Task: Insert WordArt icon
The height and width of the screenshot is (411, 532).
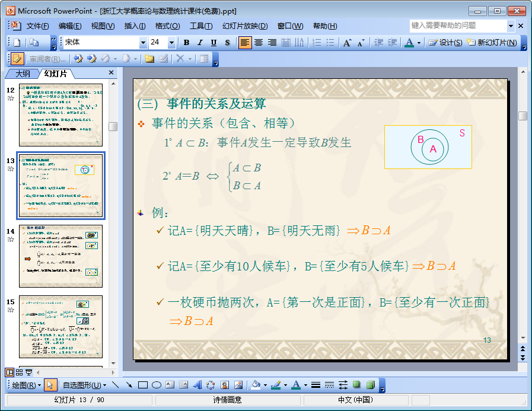Action: pos(197,385)
